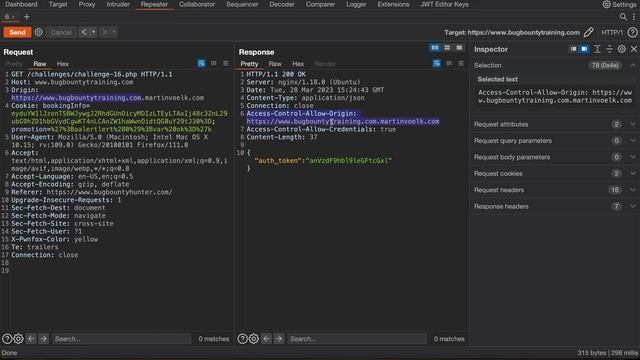Screen dimensions: 640x360
Task: Toggle response non-printable characters \n icon
Action: (449, 63)
